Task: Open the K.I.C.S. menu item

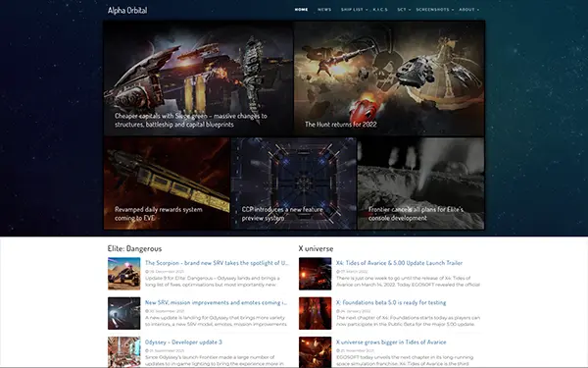Action: pyautogui.click(x=380, y=10)
